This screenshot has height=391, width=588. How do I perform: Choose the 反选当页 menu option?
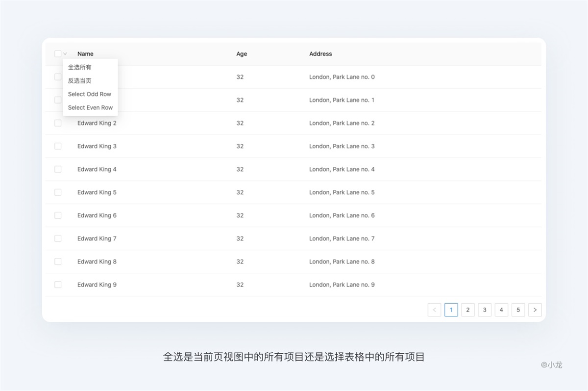80,80
